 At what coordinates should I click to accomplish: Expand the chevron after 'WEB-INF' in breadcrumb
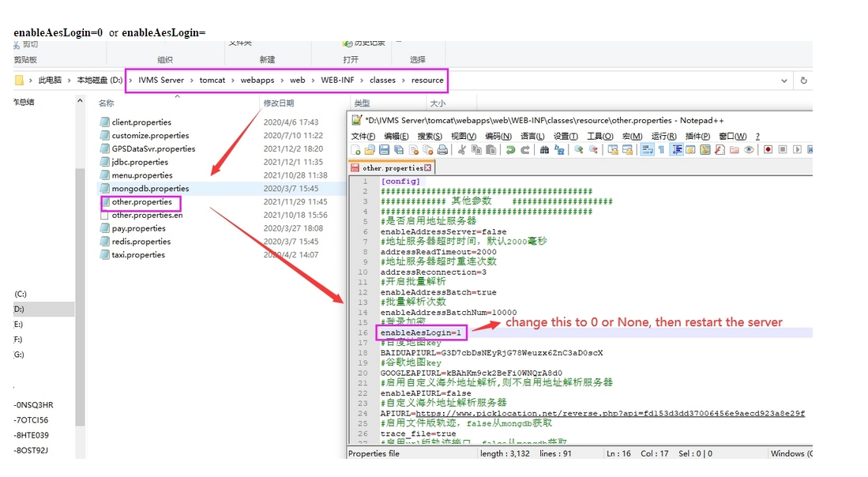click(362, 81)
